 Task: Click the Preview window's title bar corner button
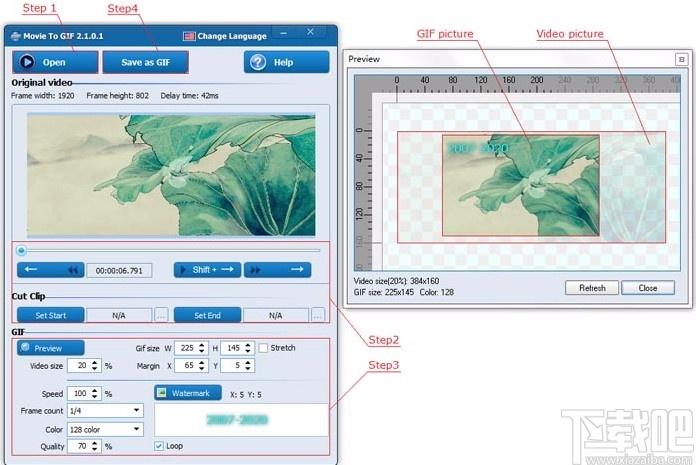pos(681,59)
